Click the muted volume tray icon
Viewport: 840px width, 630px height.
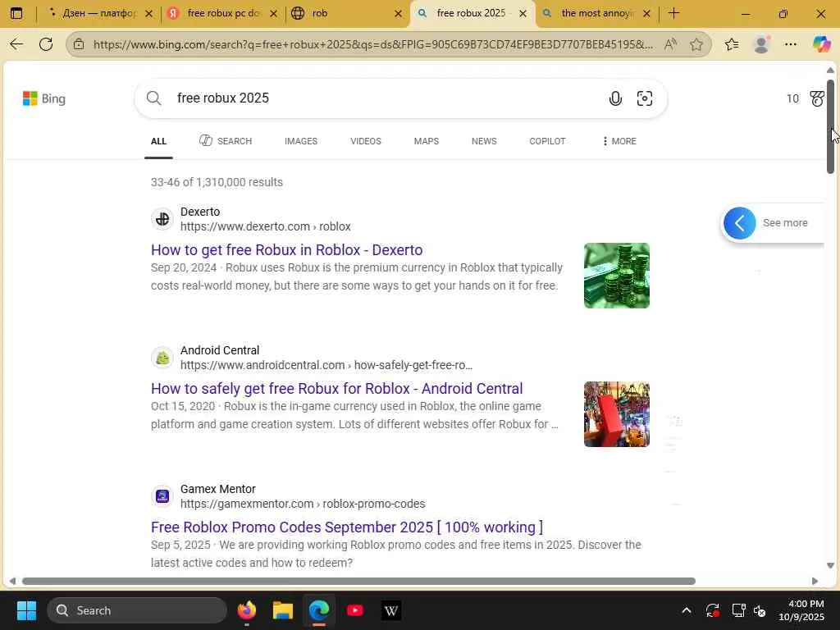760,610
